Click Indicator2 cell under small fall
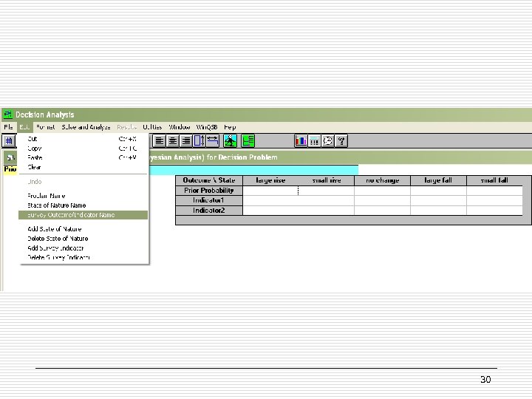Viewport: 532px width, 399px height. click(x=494, y=211)
